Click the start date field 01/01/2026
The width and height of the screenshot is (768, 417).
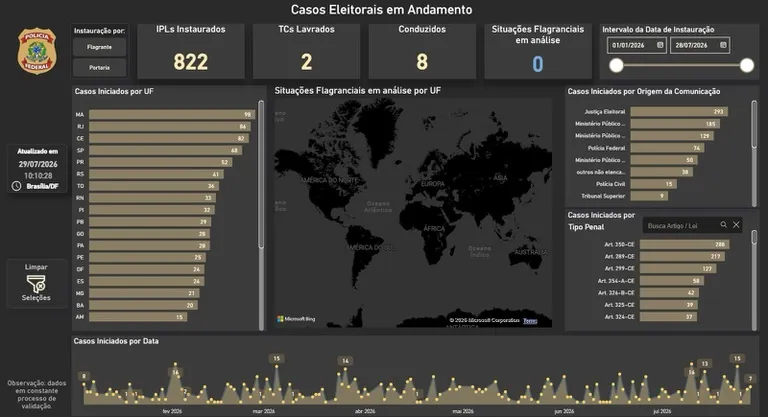click(x=637, y=45)
